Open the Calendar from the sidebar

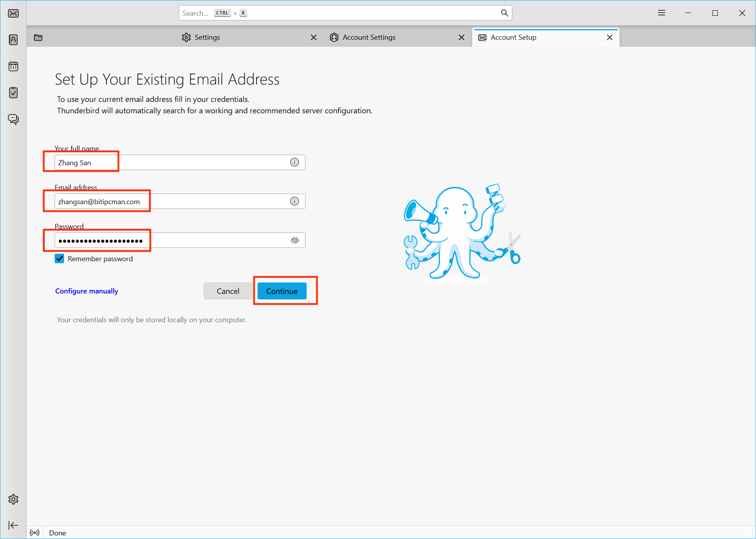tap(13, 66)
